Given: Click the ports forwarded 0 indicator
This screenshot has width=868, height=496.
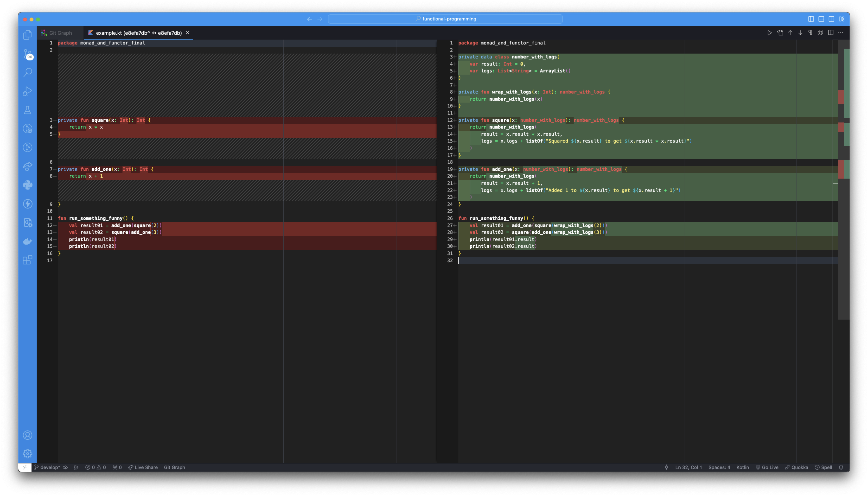Looking at the screenshot, I should (x=117, y=467).
